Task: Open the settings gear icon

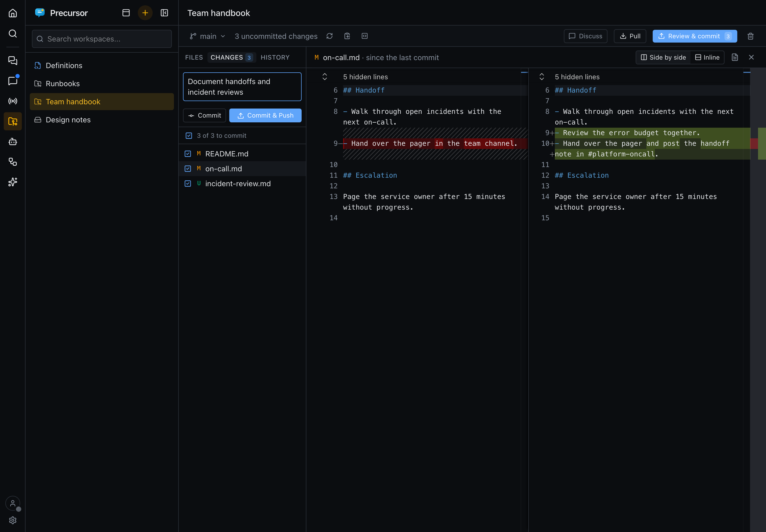Action: point(13,520)
